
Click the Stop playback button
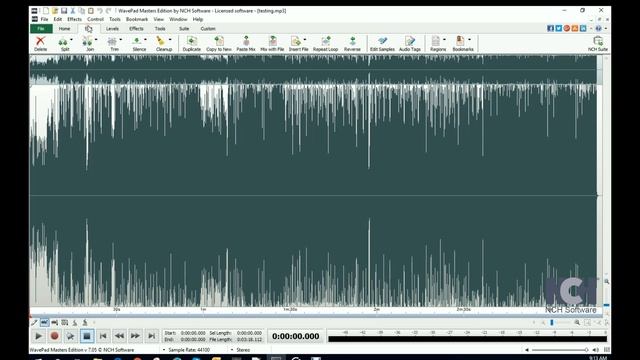coord(87,336)
